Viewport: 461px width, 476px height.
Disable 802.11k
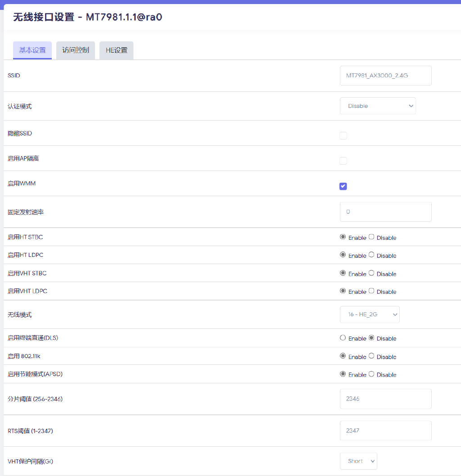[x=371, y=356]
